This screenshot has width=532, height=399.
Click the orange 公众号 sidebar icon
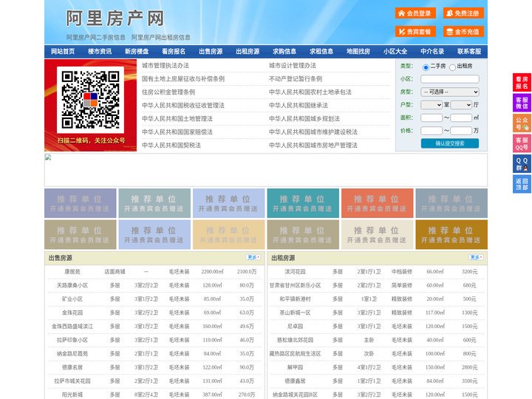(x=522, y=123)
